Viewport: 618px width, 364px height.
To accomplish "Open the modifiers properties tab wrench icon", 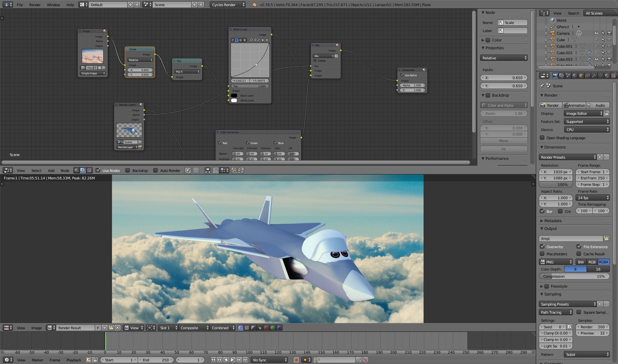I will pyautogui.click(x=594, y=76).
